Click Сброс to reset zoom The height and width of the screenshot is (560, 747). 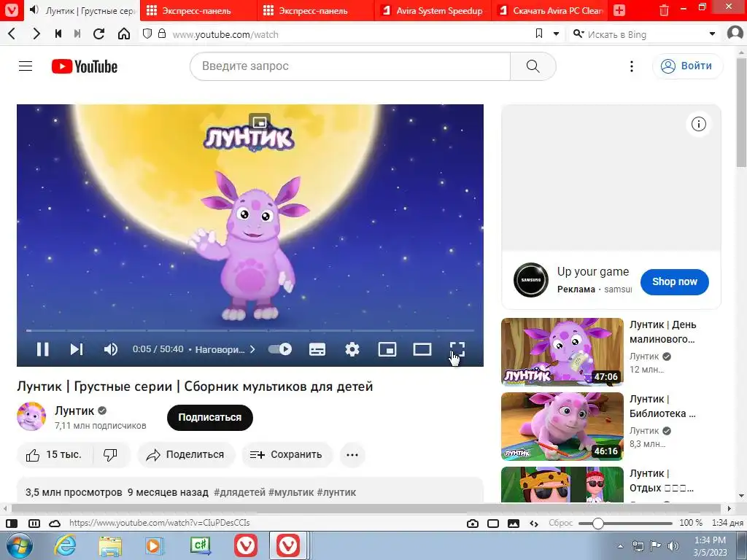tap(561, 523)
